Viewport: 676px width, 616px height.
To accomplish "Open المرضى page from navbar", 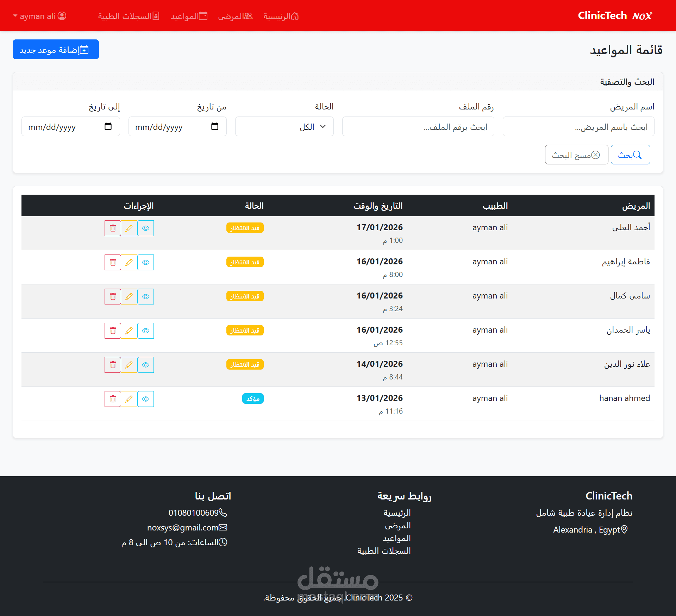I will tap(235, 16).
